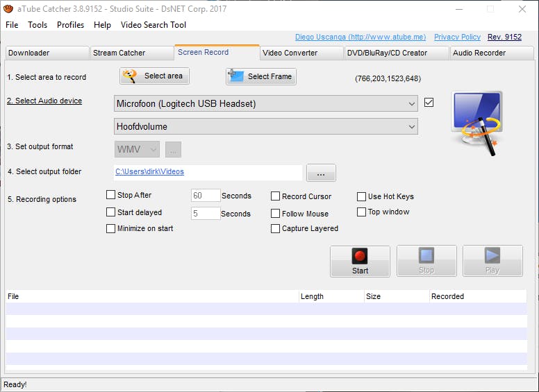This screenshot has height=392, width=539.
Task: Open the Hoofdvolume dropdown
Action: click(x=266, y=126)
